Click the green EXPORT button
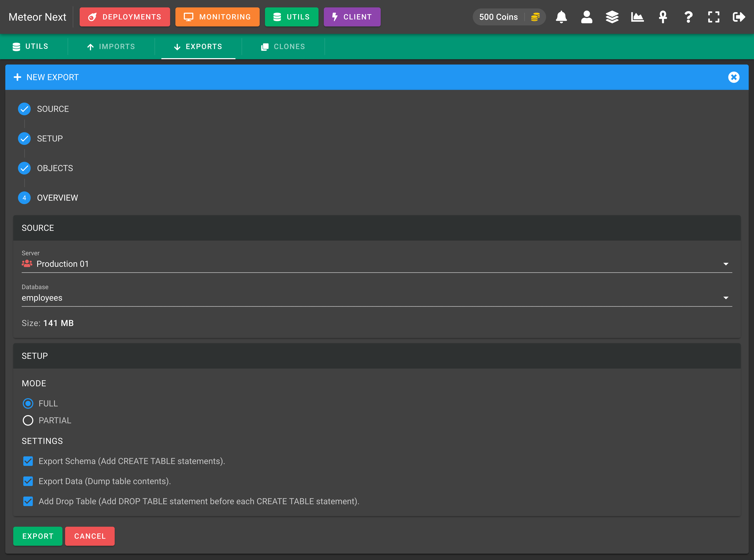Screen dimensions: 754x560 coord(38,536)
